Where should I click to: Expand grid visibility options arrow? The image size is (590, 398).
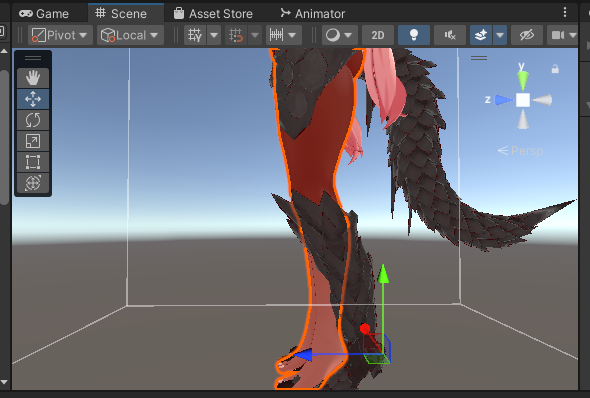(x=214, y=35)
